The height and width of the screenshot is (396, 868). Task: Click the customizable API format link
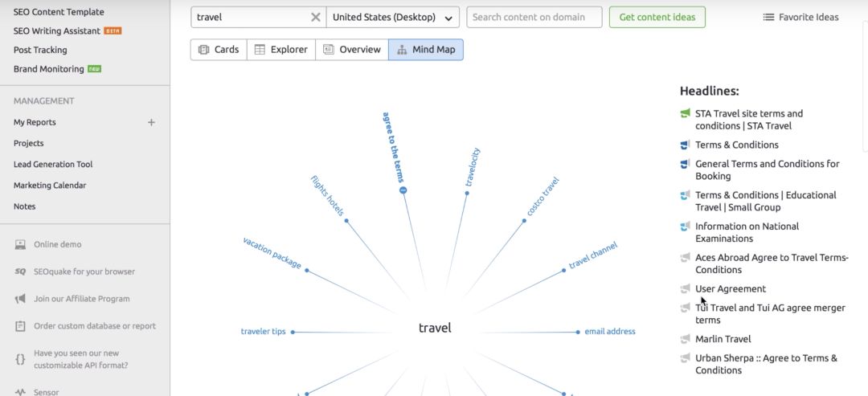[x=81, y=360]
